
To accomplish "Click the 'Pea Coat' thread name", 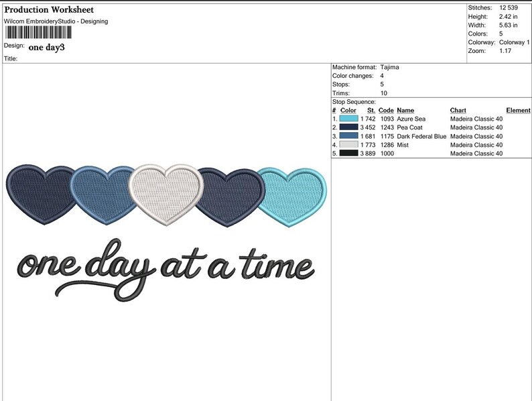I will (409, 127).
